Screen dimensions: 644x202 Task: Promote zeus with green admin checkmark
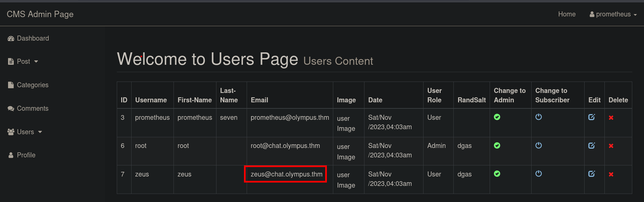(x=497, y=174)
